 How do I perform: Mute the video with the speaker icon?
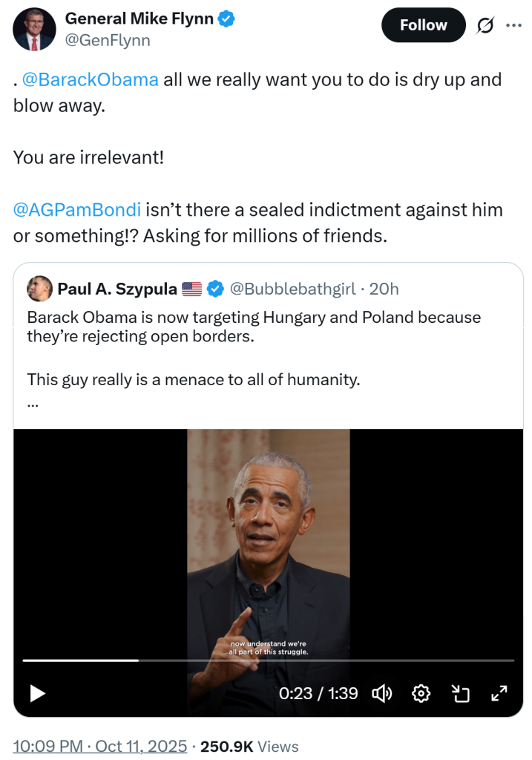(x=382, y=693)
